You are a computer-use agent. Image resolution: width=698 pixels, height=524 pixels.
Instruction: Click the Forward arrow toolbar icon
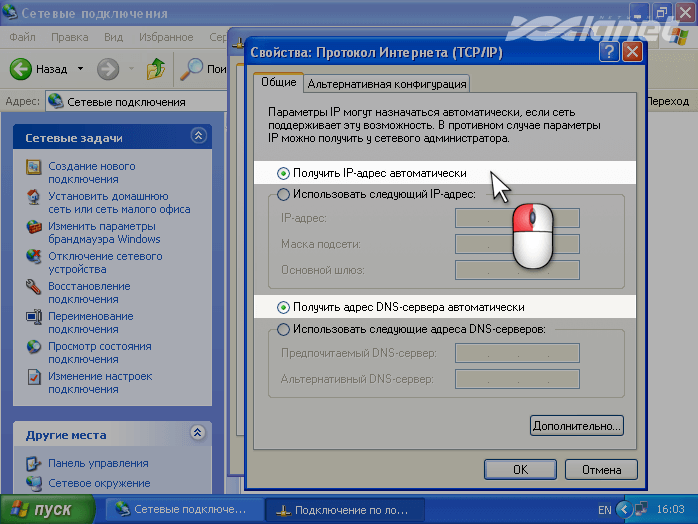point(108,69)
